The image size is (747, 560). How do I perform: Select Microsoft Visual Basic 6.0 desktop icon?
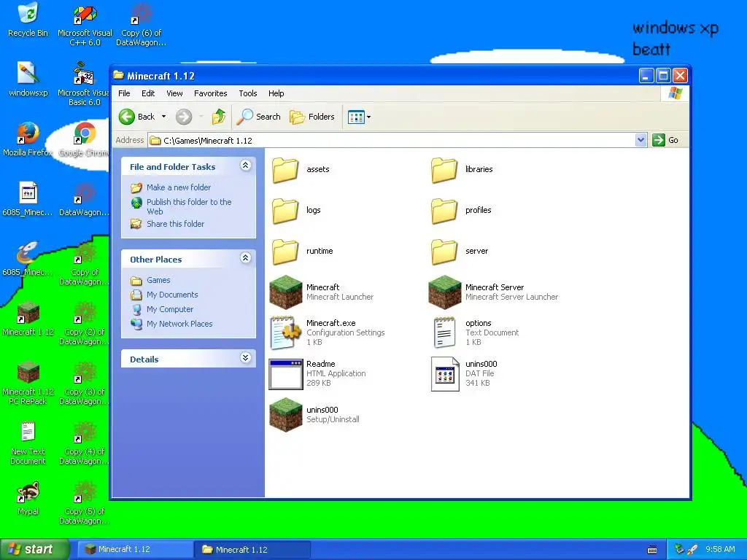click(x=85, y=84)
